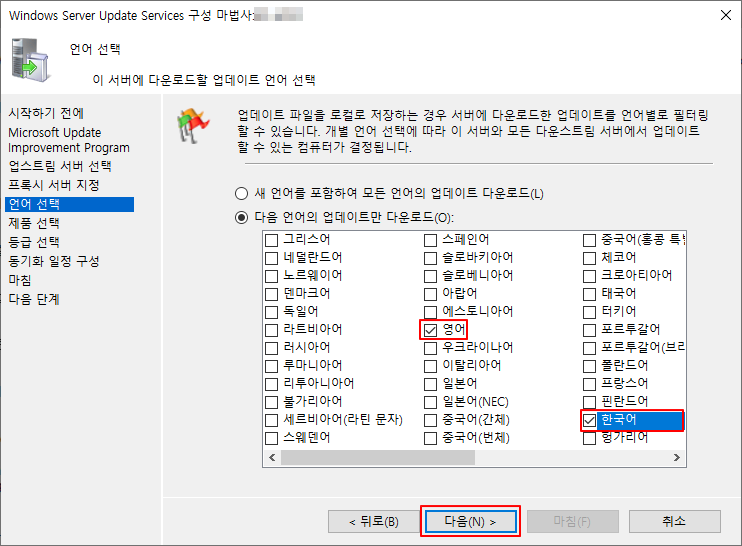Click the 다음(N) next button

[470, 521]
